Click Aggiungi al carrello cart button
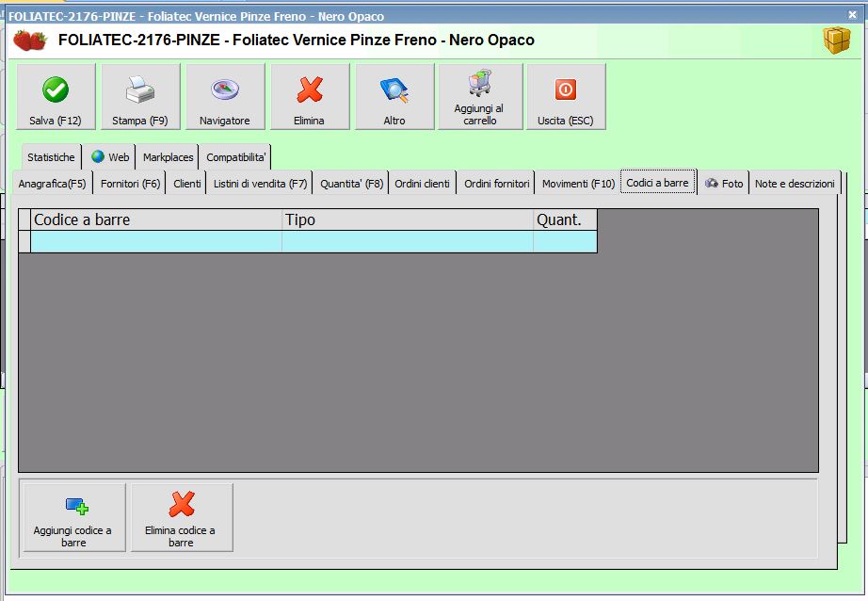 pyautogui.click(x=480, y=96)
